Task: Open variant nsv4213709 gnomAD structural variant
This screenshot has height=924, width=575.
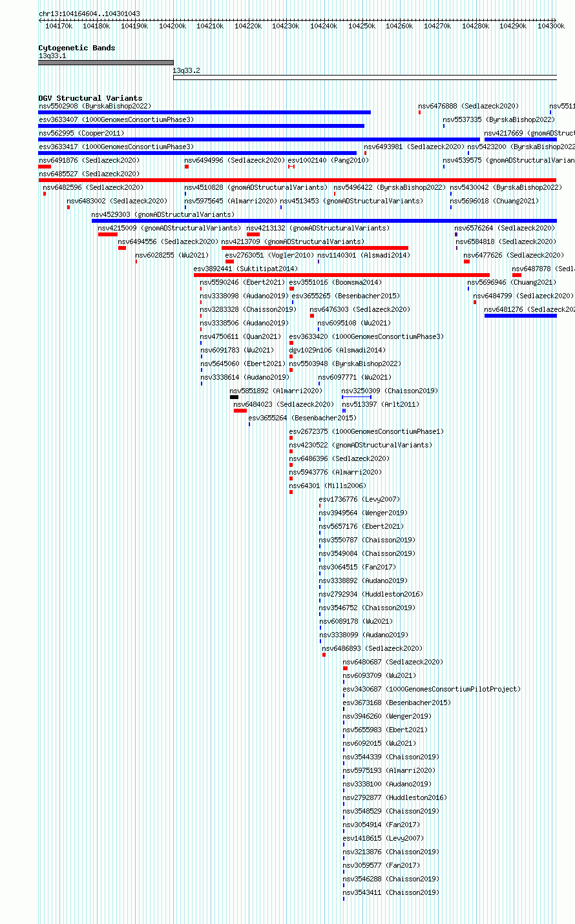Action: (315, 248)
